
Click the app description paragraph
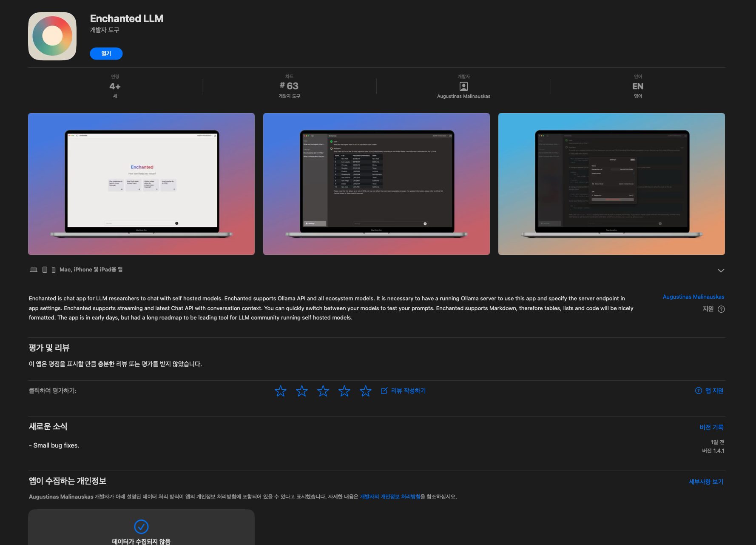point(331,308)
